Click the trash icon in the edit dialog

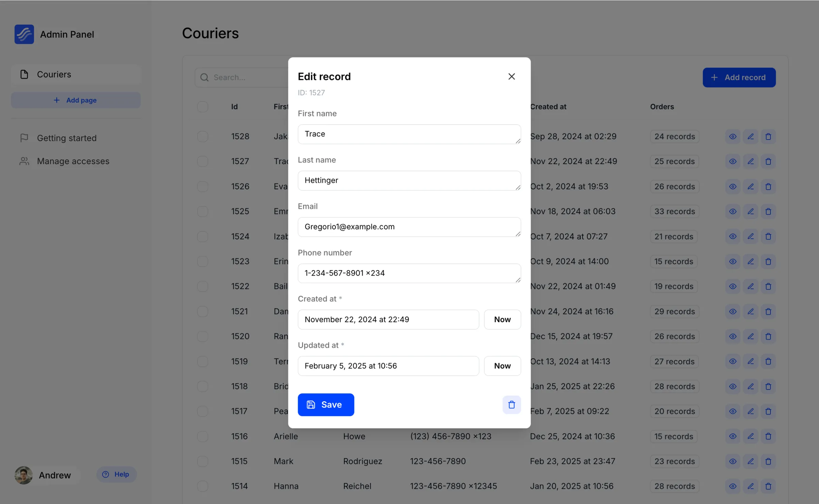pos(511,405)
